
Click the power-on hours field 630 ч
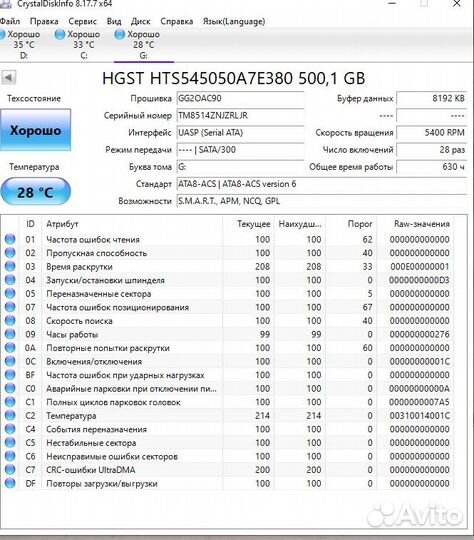click(432, 167)
